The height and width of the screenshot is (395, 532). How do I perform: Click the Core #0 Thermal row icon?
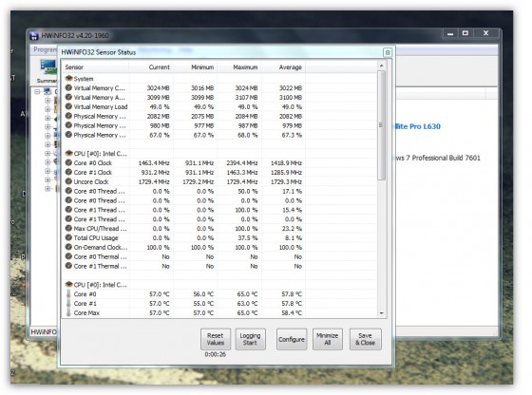tap(68, 256)
